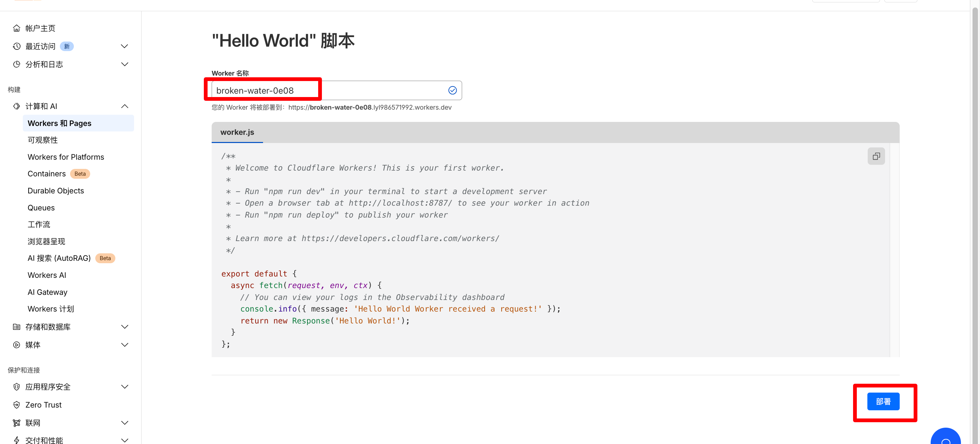Collapse the 计算和 AI section
This screenshot has width=980, height=444.
(125, 106)
